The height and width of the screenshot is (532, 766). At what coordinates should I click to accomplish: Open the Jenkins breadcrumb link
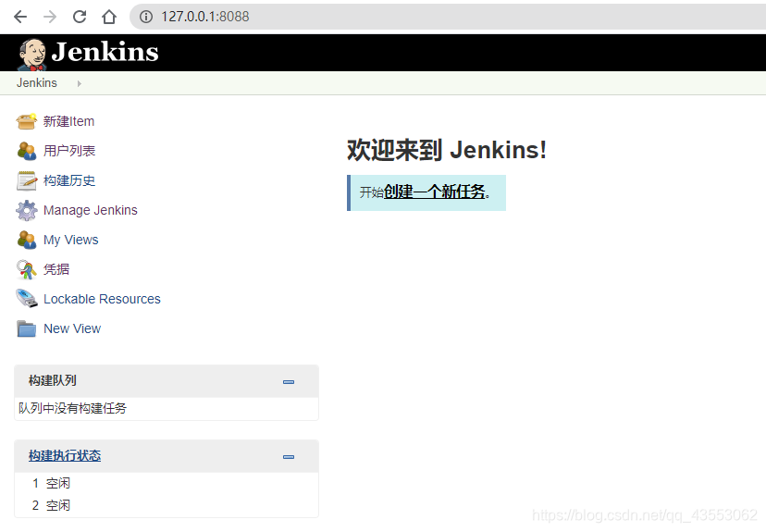(37, 83)
